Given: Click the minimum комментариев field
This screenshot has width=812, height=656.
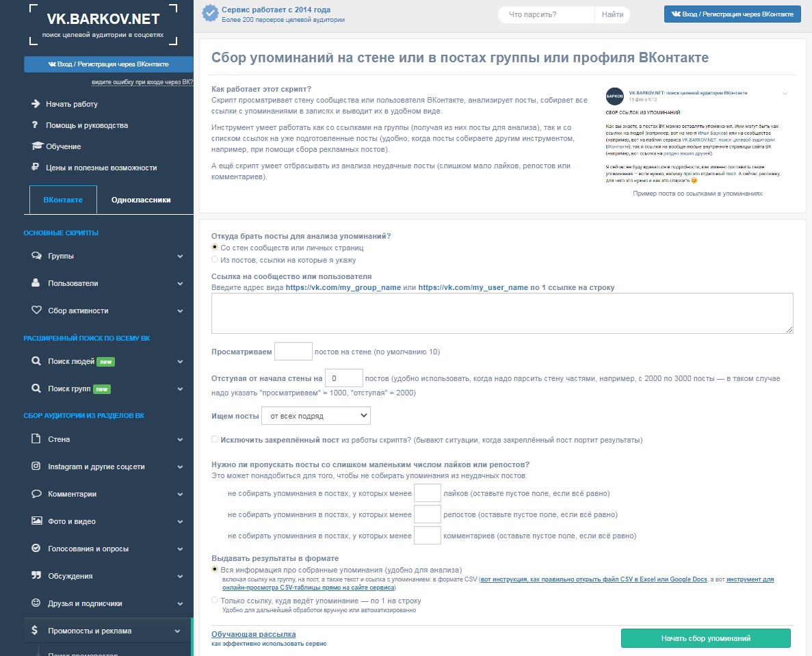Looking at the screenshot, I should click(428, 536).
